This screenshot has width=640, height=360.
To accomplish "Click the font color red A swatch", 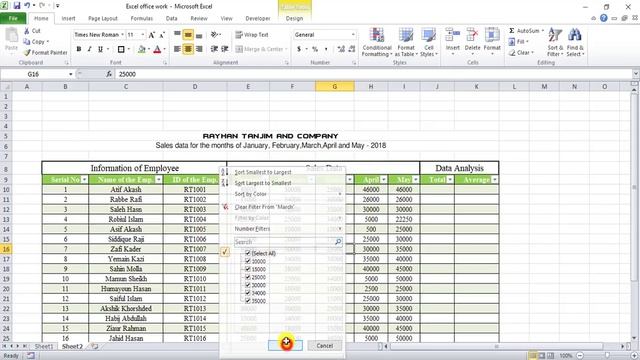I will pos(157,49).
